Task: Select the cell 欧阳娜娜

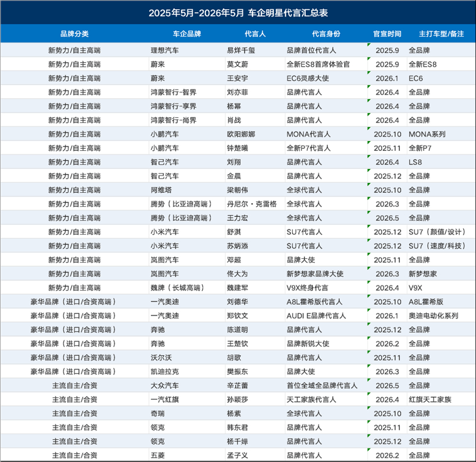Action: click(241, 134)
